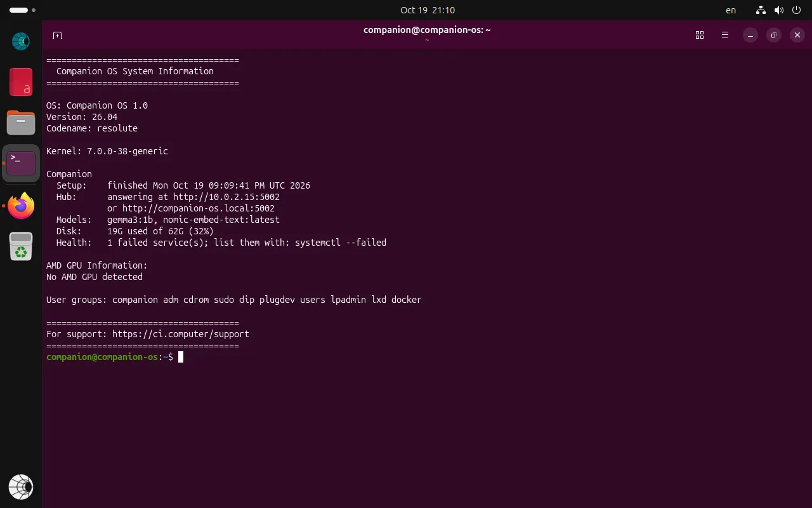This screenshot has width=812, height=508.
Task: Minimize the terminal window
Action: coord(750,36)
